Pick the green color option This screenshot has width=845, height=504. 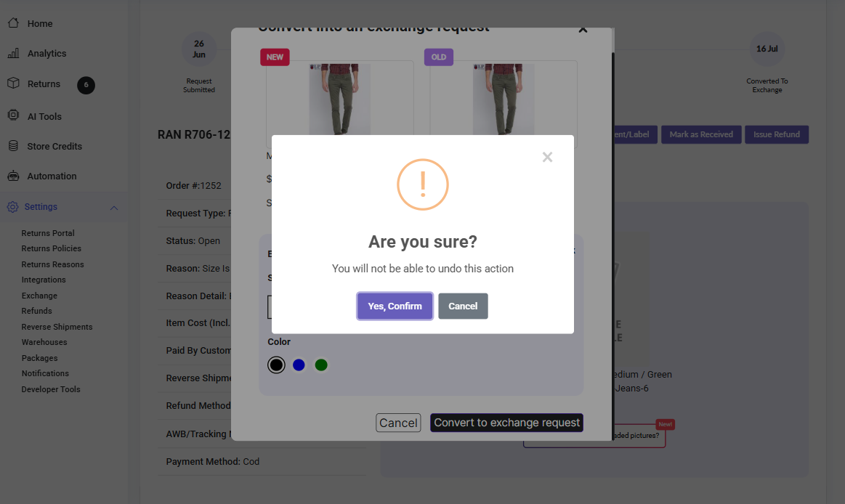(321, 365)
